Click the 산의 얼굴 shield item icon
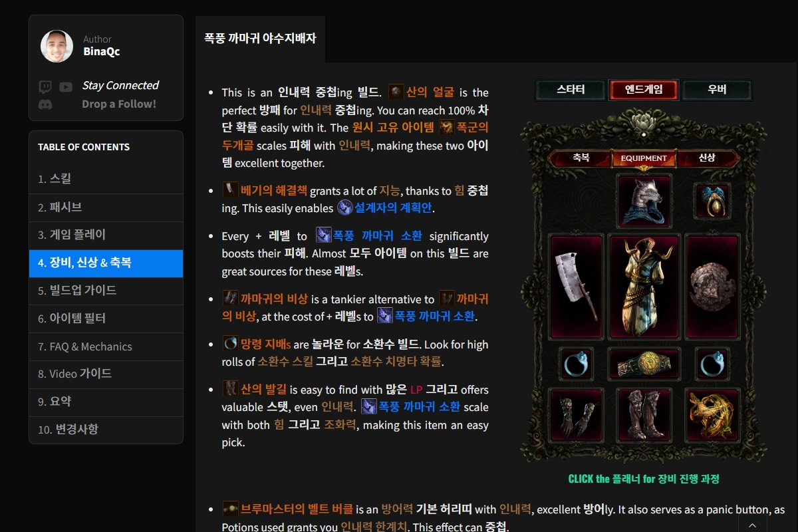The width and height of the screenshot is (798, 532). coord(396,92)
